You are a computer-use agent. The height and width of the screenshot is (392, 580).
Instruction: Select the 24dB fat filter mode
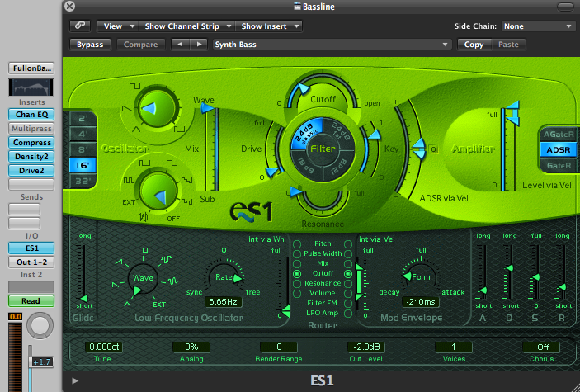tap(338, 134)
